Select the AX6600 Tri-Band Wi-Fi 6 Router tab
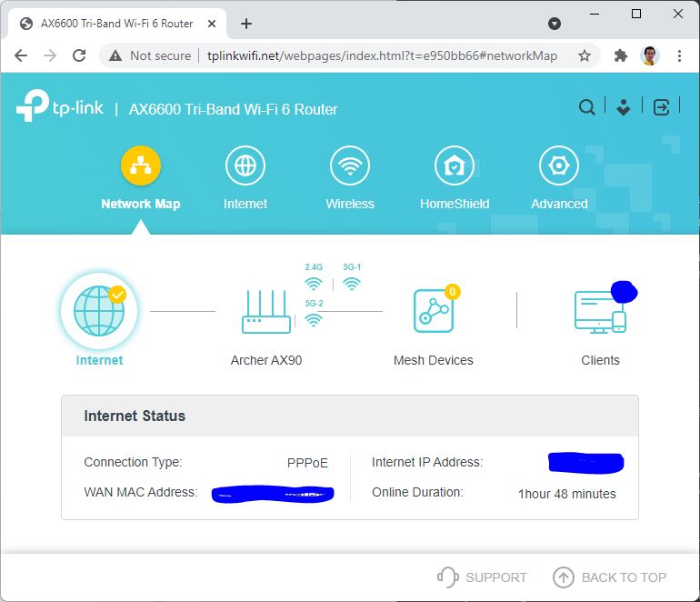The height and width of the screenshot is (602, 700). 117,24
